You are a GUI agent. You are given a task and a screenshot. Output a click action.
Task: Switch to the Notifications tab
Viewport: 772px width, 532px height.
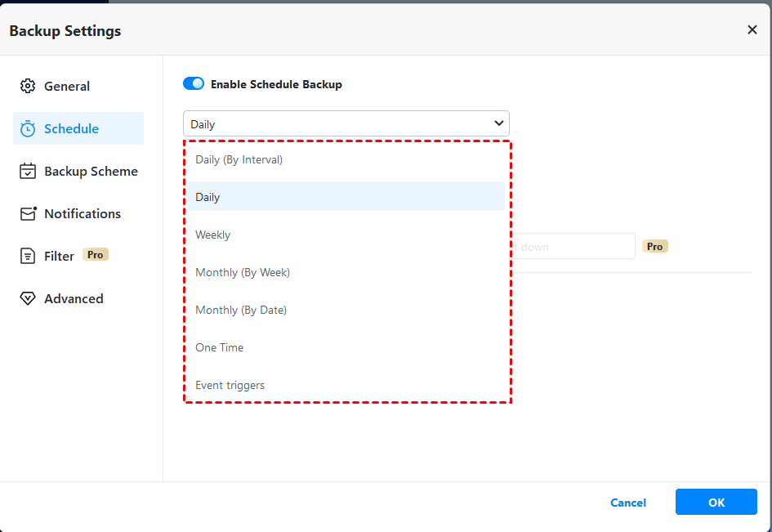pyautogui.click(x=83, y=213)
